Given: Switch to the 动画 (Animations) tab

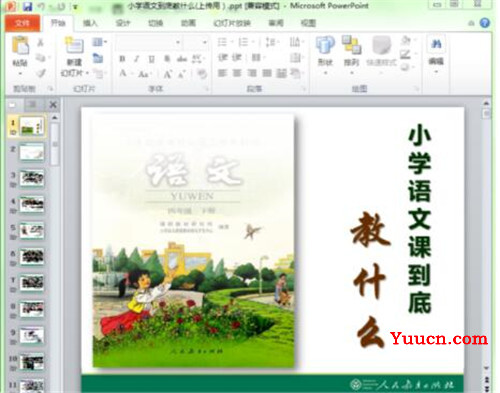Looking at the screenshot, I should (188, 23).
